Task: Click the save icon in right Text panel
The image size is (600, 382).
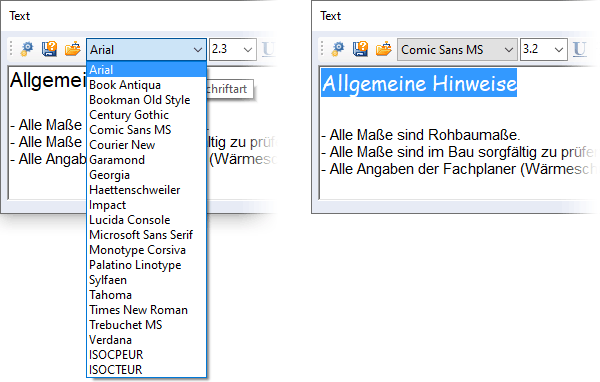Action: click(x=361, y=49)
